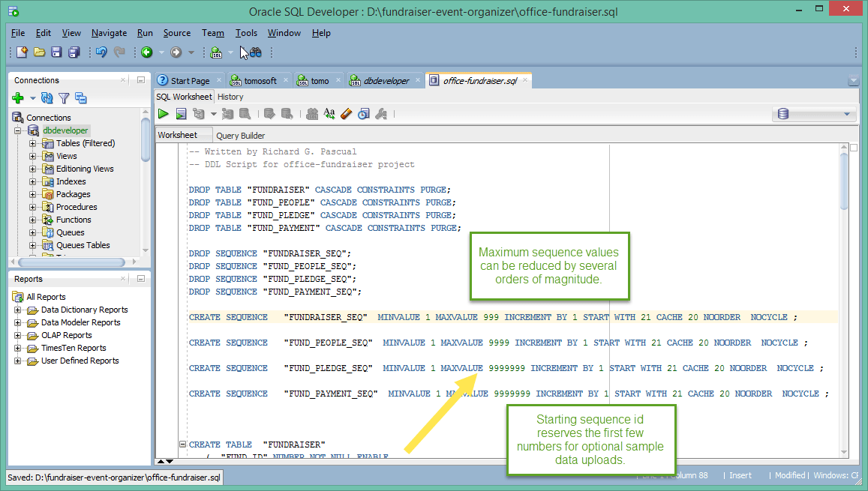Expand the Views tree node
Viewport: 868px width, 491px height.
pos(33,156)
